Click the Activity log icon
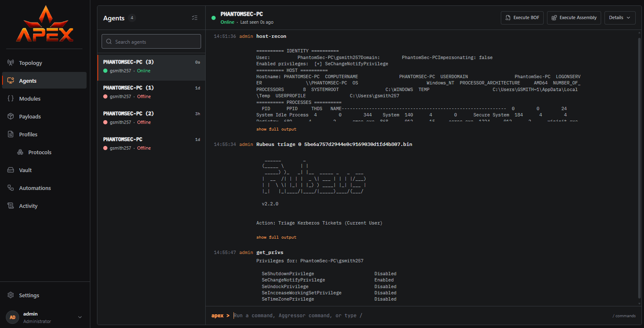 pos(11,206)
